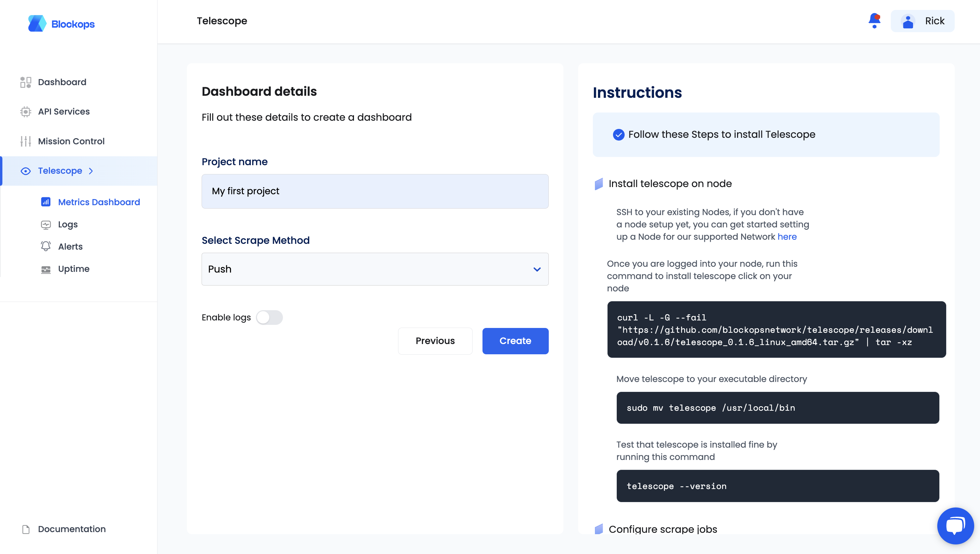Click the marker icon beside Install telescope on node

[599, 184]
